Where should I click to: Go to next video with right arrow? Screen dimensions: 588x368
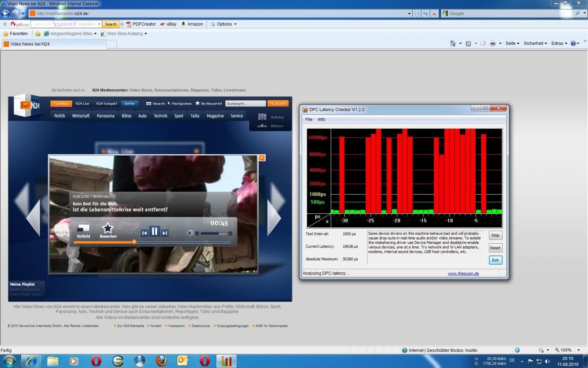click(x=274, y=217)
